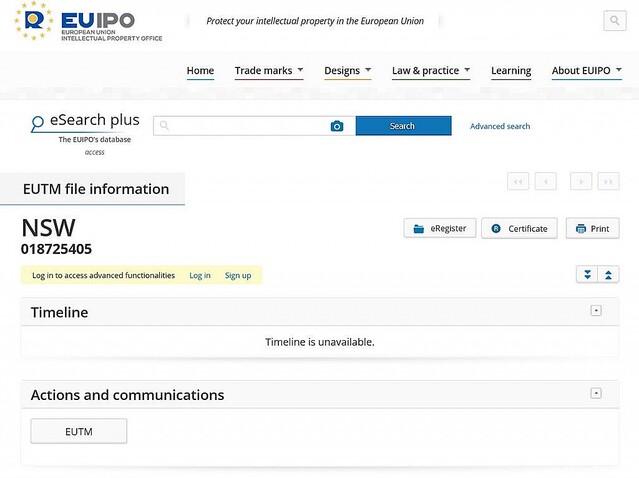Jump to last result arrow
The image size is (639, 478).
pos(608,181)
